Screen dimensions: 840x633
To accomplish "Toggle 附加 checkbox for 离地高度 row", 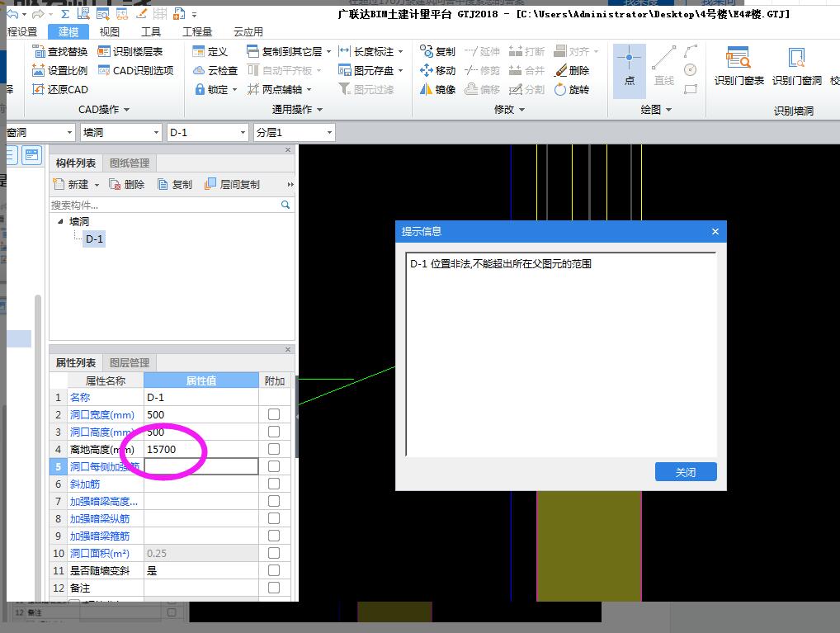I will pos(274,449).
